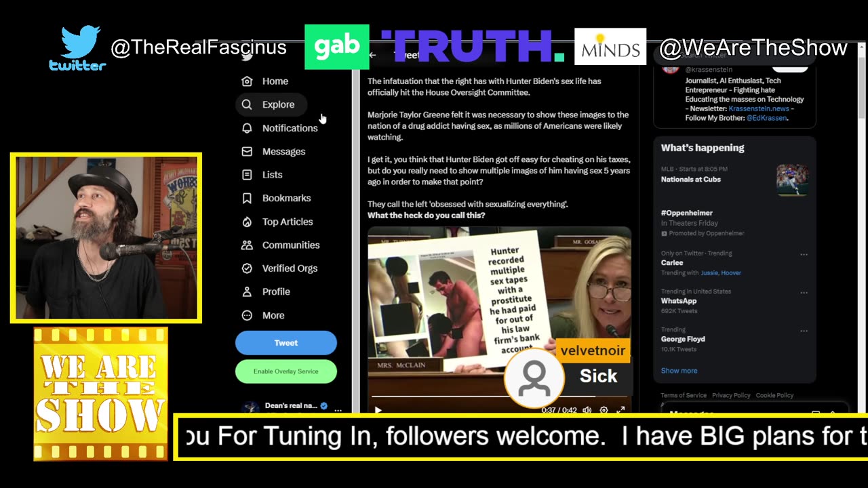The width and height of the screenshot is (868, 488).
Task: Click the Notifications bell icon
Action: click(247, 128)
